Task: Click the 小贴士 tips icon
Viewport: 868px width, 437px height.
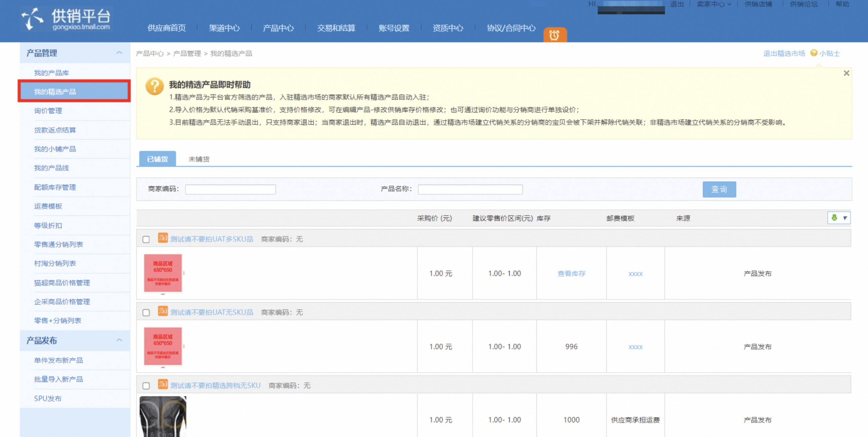Action: (x=813, y=53)
